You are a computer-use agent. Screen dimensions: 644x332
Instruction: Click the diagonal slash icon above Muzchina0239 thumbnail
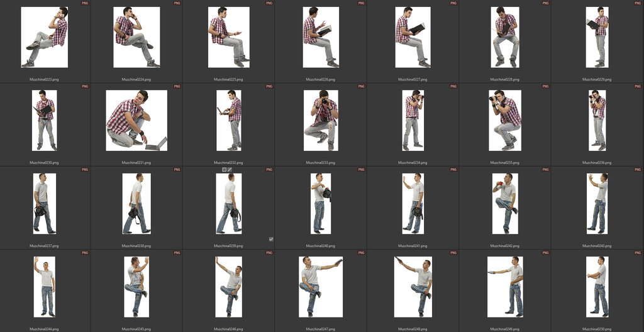coord(230,170)
